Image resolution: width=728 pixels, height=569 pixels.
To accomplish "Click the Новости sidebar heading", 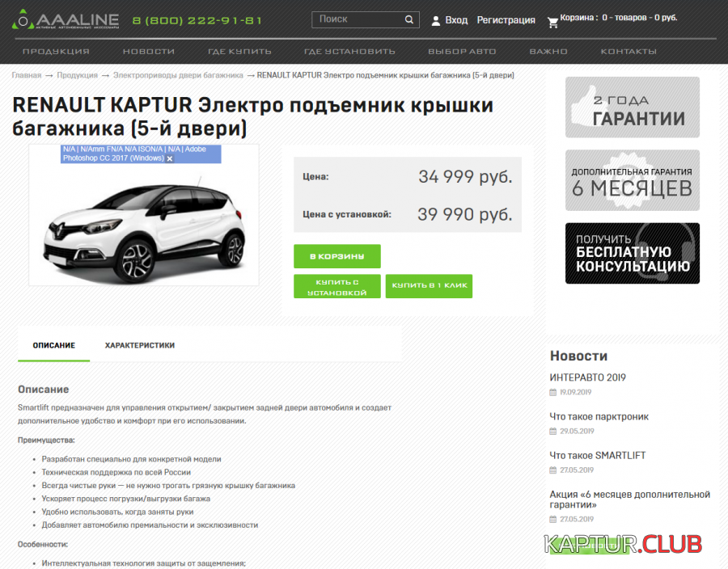I will tap(578, 356).
